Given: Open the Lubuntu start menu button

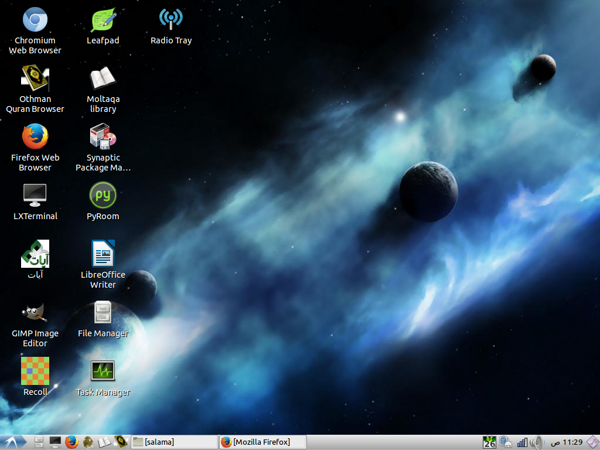Looking at the screenshot, I should [13, 442].
